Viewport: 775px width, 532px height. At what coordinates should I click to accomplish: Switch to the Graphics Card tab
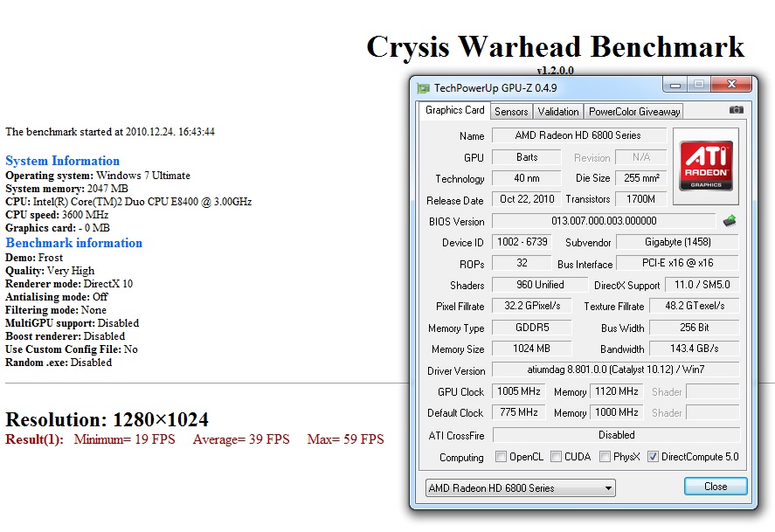coord(454,110)
